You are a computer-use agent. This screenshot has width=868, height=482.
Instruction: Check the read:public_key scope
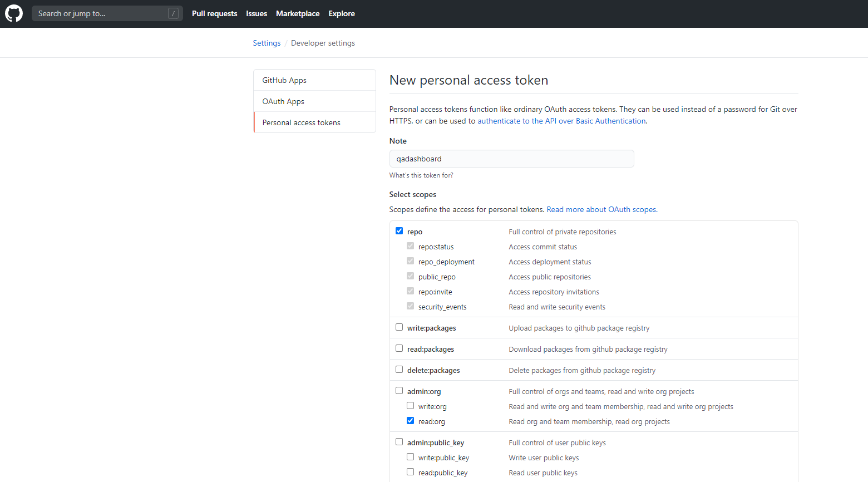410,471
